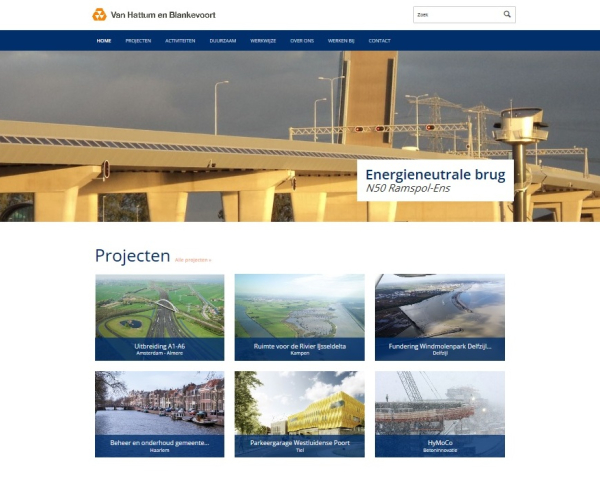Click the Energieneutrale brug banner title
Viewport: 600px width, 480px height.
coord(435,175)
